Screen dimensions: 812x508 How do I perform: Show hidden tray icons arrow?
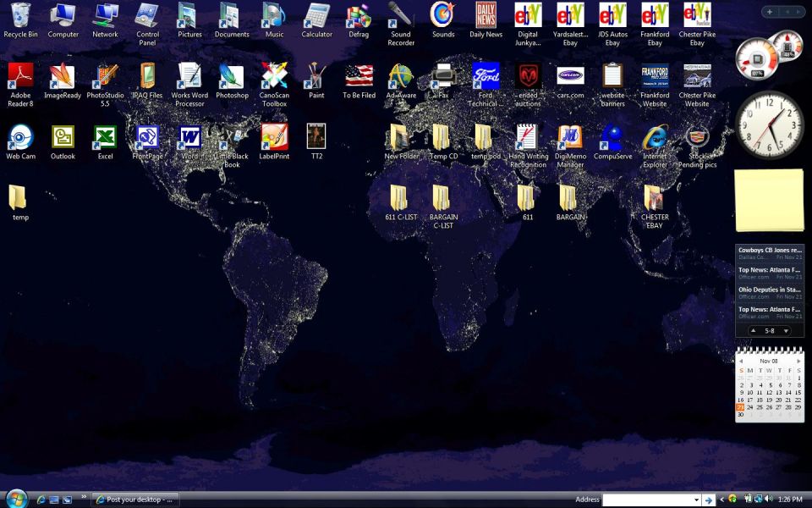pos(721,500)
